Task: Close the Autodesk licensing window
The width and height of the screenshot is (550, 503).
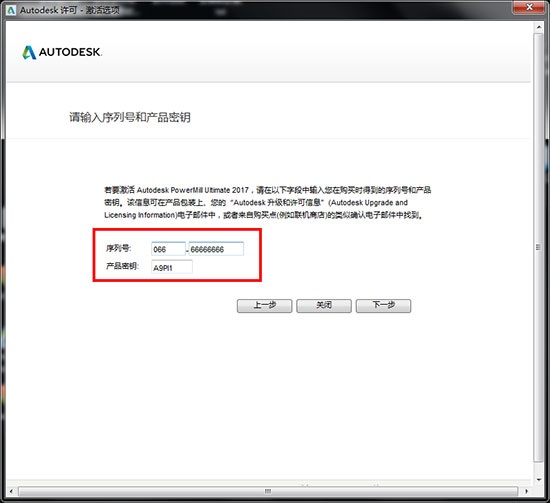Action: pyautogui.click(x=529, y=7)
